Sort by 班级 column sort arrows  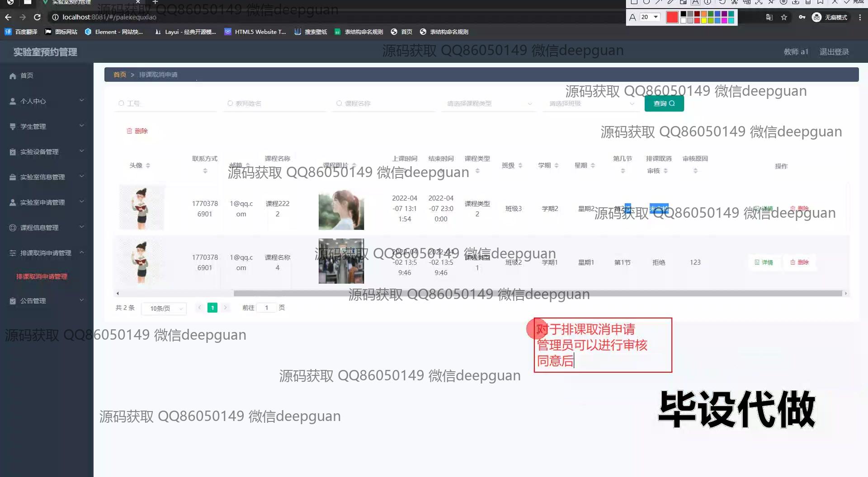pos(520,166)
